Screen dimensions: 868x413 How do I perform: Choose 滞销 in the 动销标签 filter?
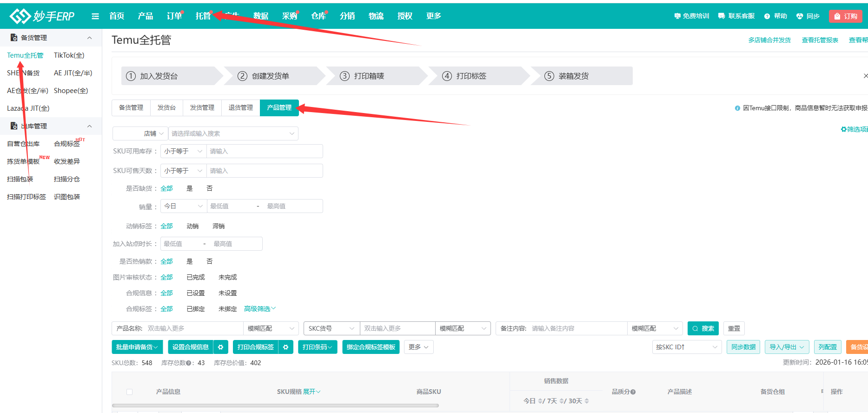click(x=219, y=226)
